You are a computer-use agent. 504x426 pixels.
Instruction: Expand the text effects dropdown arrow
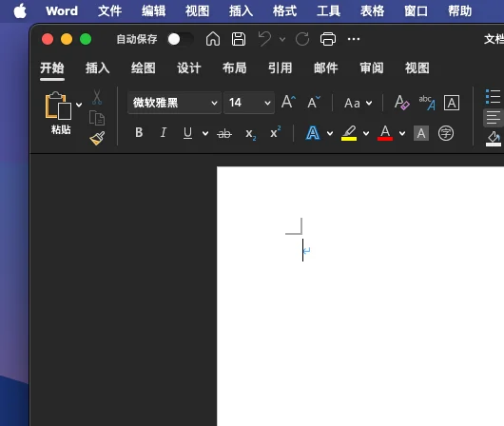coord(330,133)
